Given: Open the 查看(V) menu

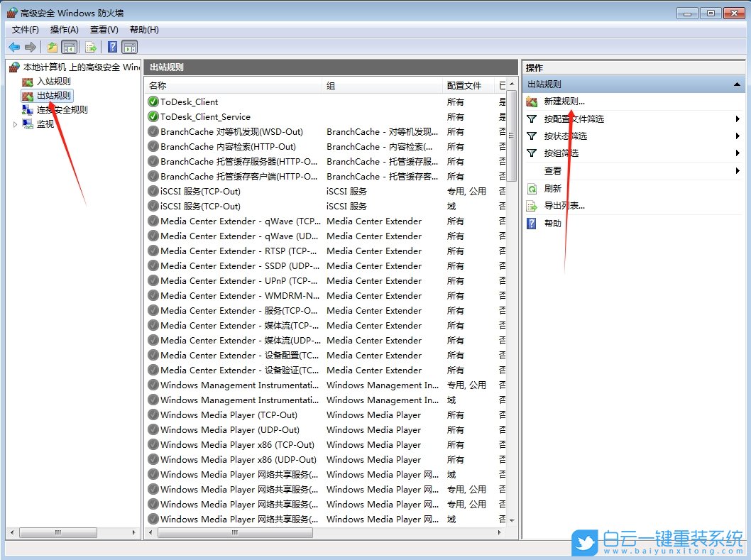Looking at the screenshot, I should 103,29.
